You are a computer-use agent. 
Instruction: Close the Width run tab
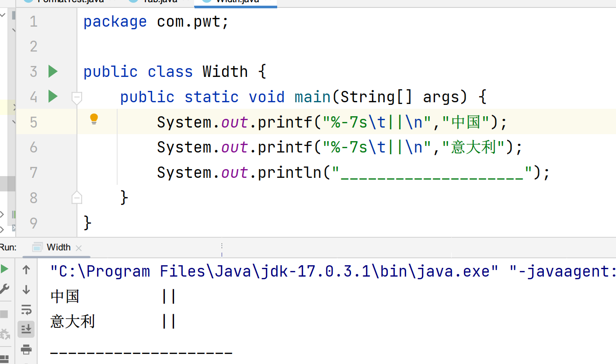coord(79,248)
